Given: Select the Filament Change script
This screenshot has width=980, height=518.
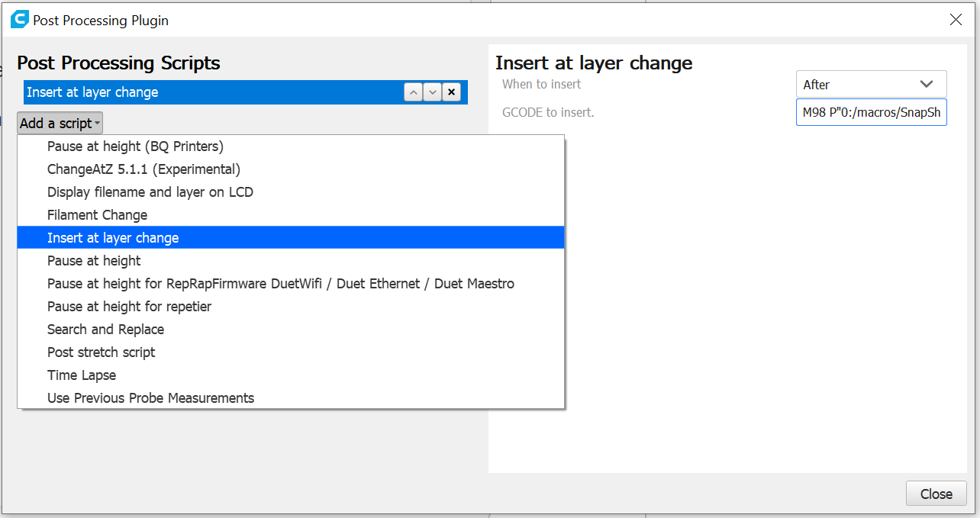Looking at the screenshot, I should click(97, 214).
